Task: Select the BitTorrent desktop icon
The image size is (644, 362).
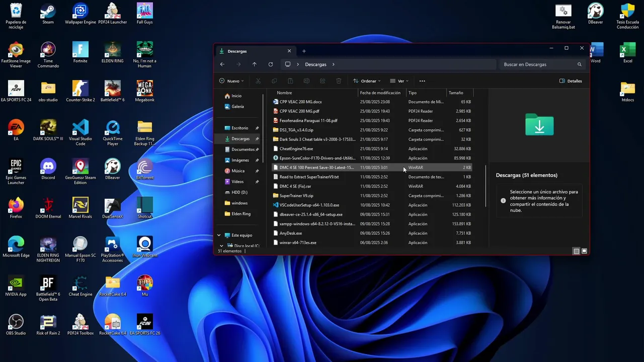Action: point(144,169)
